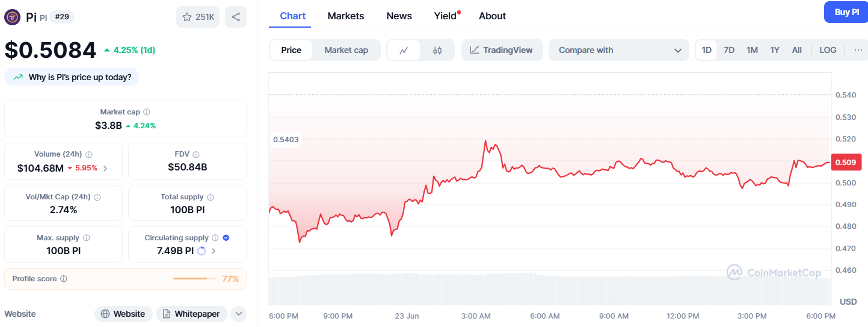Switch chart to Market cap view

pyautogui.click(x=346, y=50)
